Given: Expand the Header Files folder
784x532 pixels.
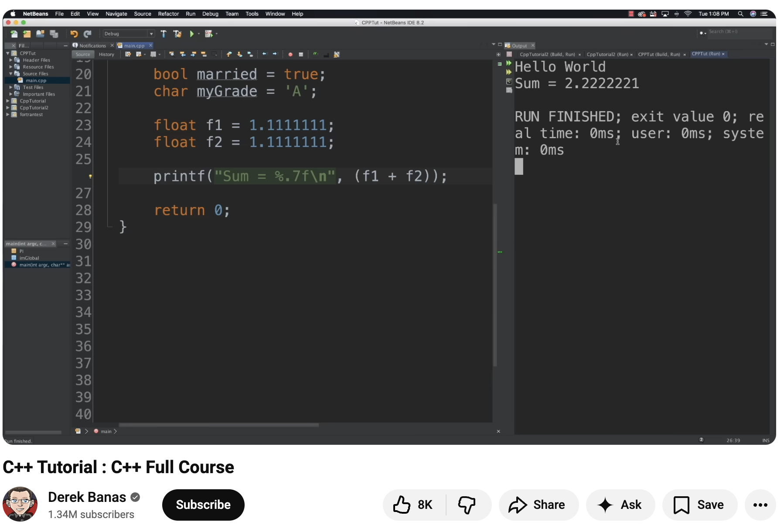Looking at the screenshot, I should (11, 60).
